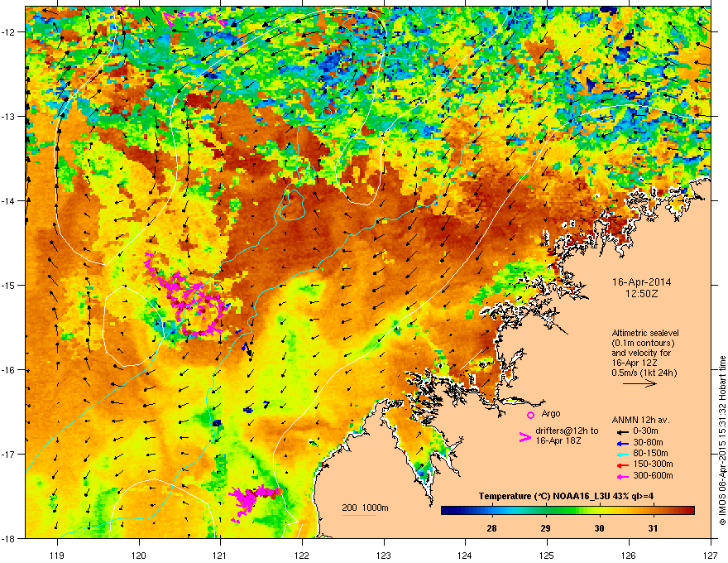Click the 'ANMN 12h av.' heading
Screen dimensions: 728x563
[x=640, y=420]
